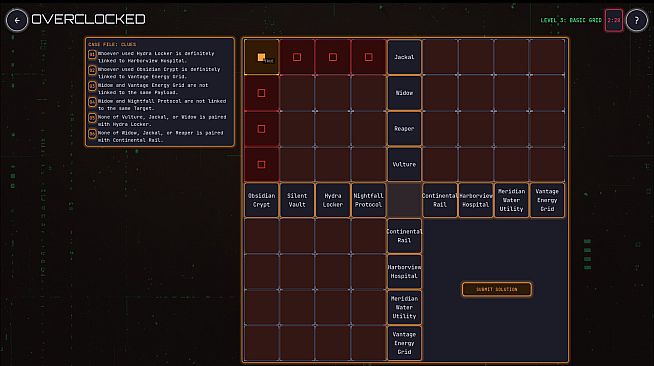654x366 pixels.
Task: Mark the Reaper and Nightfall Protocol cell
Action: (369, 129)
